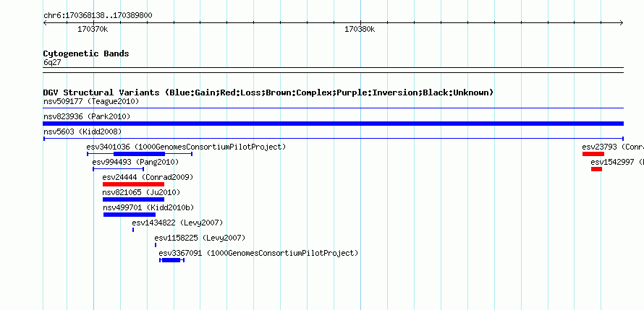
Task: Select the esv994493 thin blue feature
Action: click(118, 169)
